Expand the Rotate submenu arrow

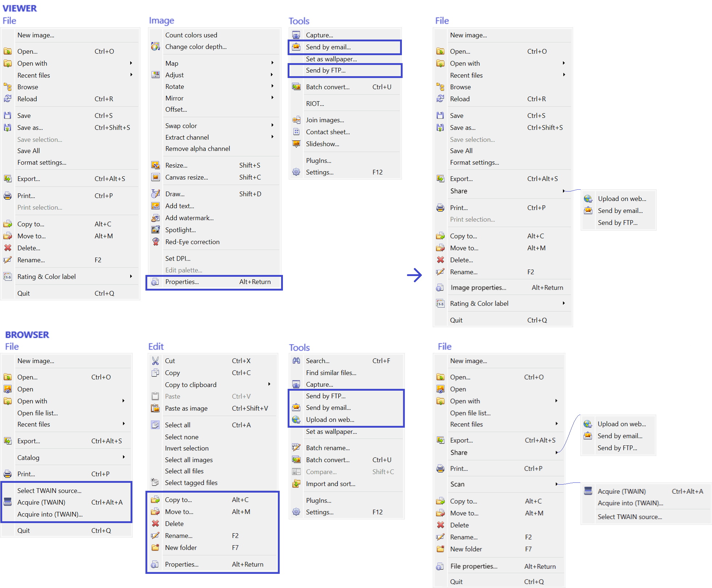pos(272,86)
